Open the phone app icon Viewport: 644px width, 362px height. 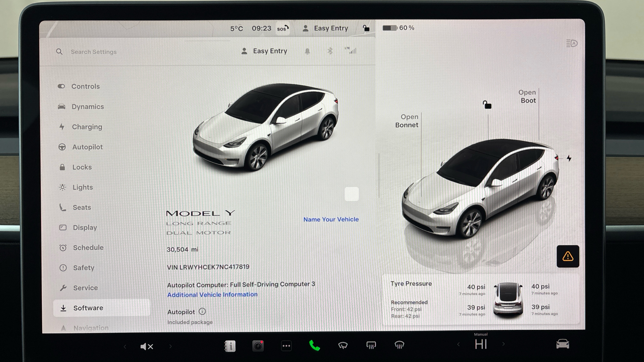coord(314,346)
